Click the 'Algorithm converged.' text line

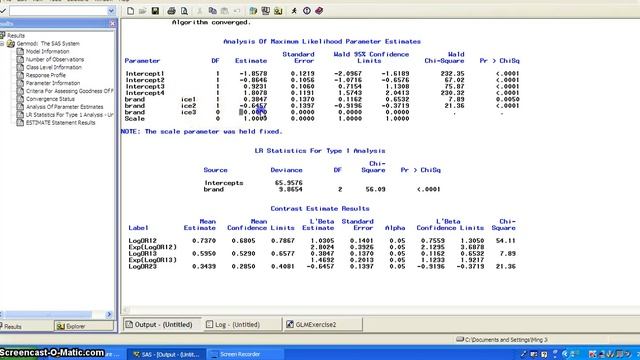pyautogui.click(x=211, y=22)
